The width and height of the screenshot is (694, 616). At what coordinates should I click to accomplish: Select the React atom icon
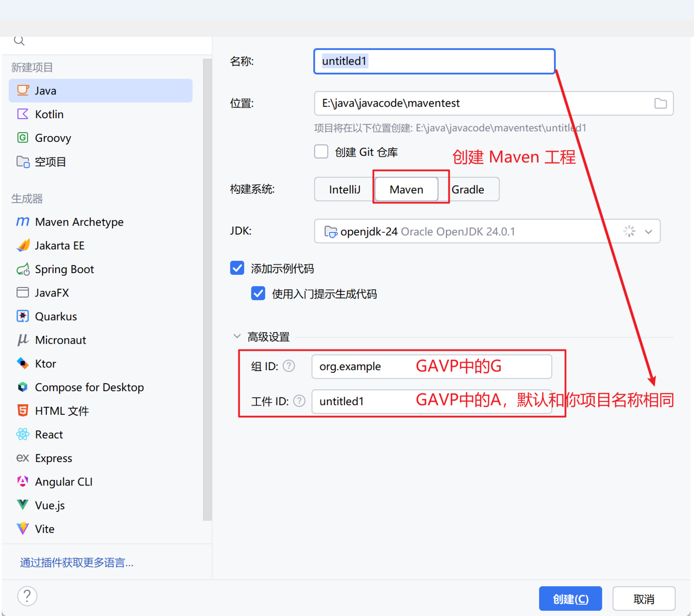pyautogui.click(x=23, y=434)
